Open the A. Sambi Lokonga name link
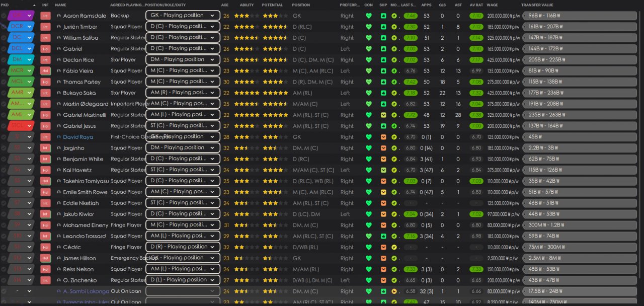Screen dimensions: 644x306 click(x=86, y=291)
